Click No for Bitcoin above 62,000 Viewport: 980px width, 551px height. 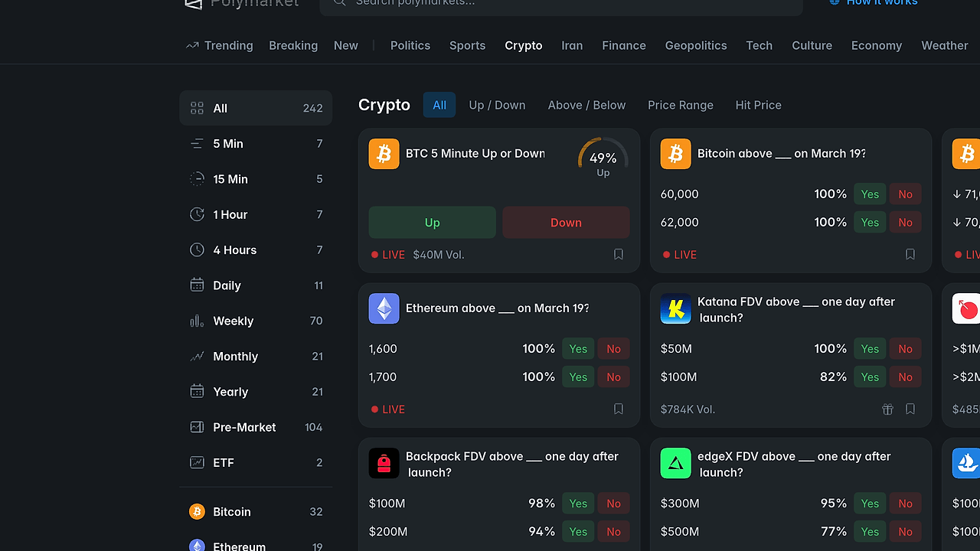pyautogui.click(x=906, y=223)
